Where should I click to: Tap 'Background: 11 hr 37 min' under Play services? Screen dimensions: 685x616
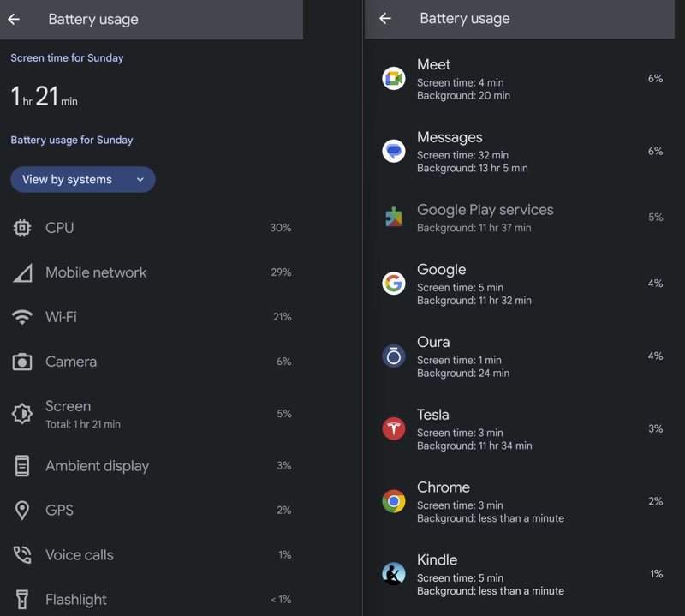tap(474, 228)
